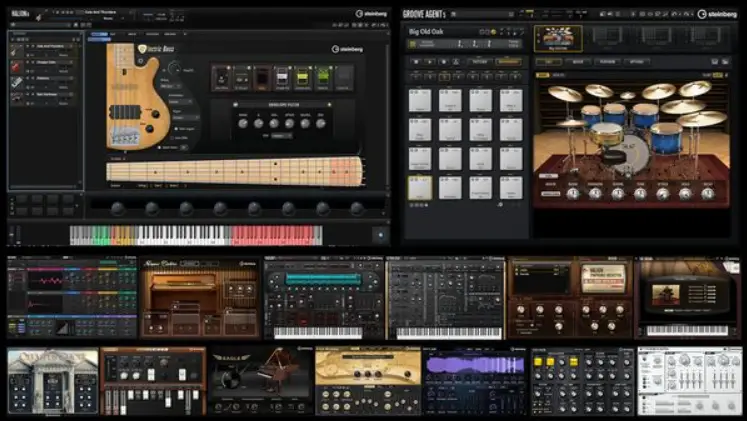The height and width of the screenshot is (421, 747).
Task: Adjust first quick control knob below fretboard
Action: 118,208
